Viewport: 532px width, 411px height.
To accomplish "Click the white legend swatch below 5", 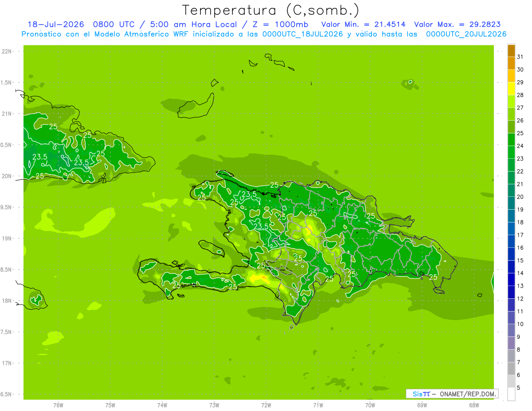I will coord(511,394).
